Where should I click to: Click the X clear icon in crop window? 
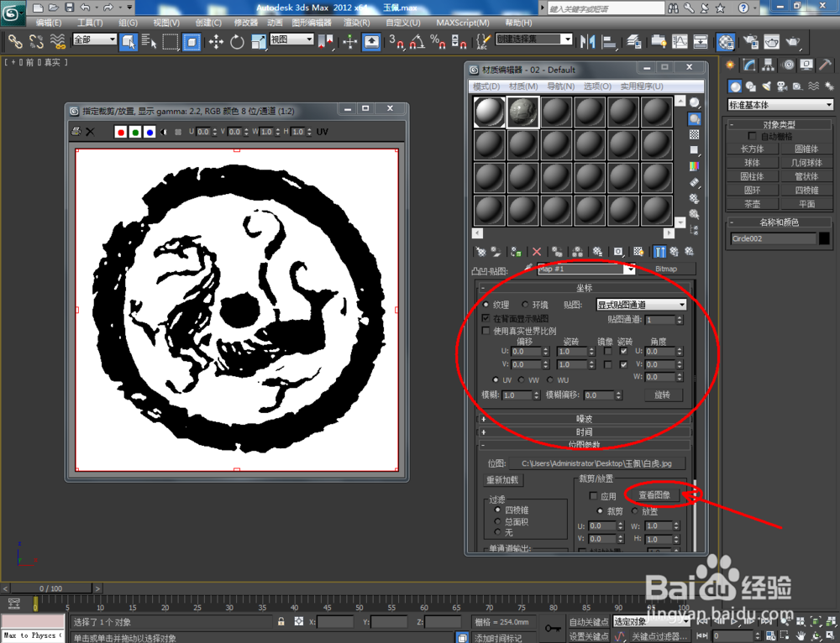pyautogui.click(x=90, y=132)
